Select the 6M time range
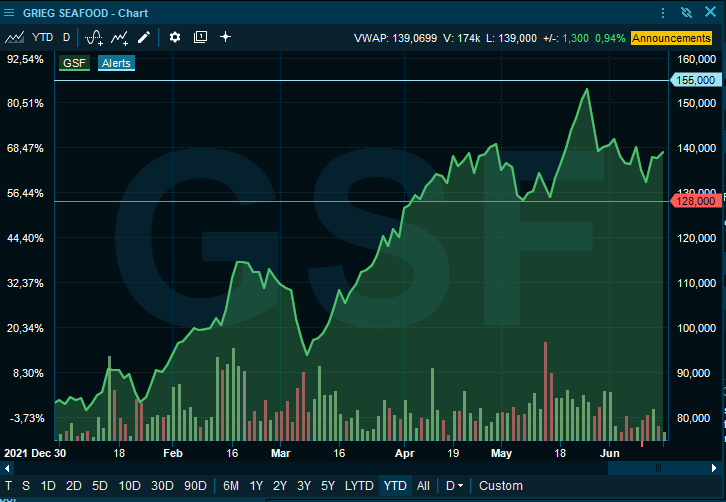The width and height of the screenshot is (726, 502). click(230, 486)
